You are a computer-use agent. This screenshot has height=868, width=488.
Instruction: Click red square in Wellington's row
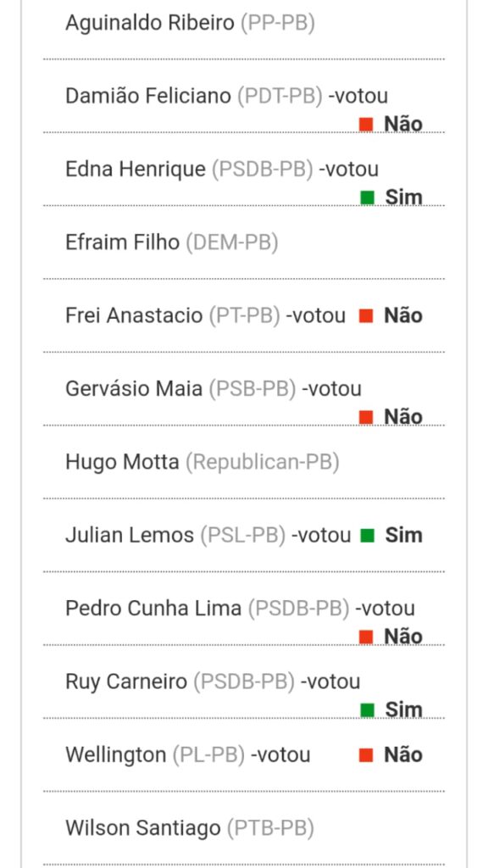[x=366, y=755]
